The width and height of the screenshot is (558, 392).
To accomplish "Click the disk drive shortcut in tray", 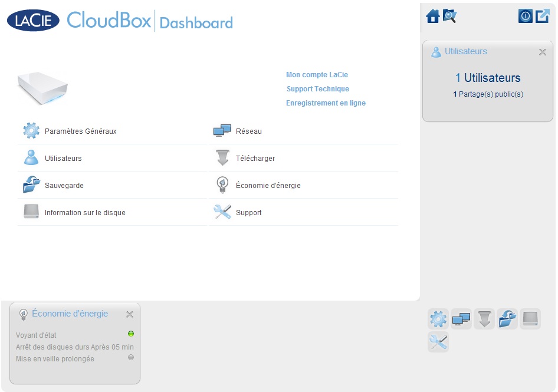I will (530, 319).
